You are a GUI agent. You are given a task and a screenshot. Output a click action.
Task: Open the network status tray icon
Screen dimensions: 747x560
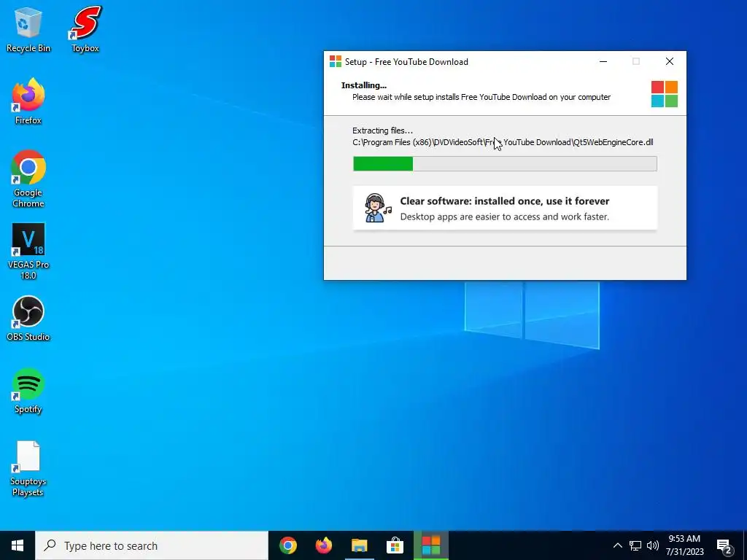635,545
